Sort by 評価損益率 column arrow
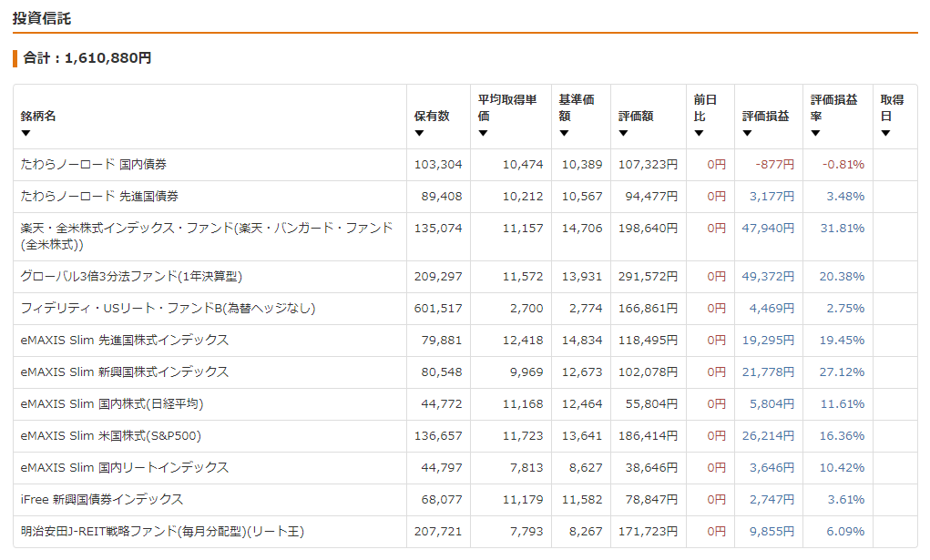Image resolution: width=930 pixels, height=560 pixels. click(815, 134)
